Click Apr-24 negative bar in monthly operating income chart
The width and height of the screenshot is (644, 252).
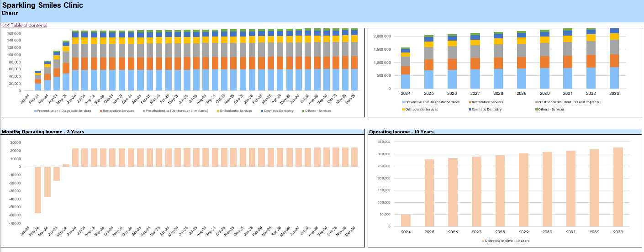point(57,173)
